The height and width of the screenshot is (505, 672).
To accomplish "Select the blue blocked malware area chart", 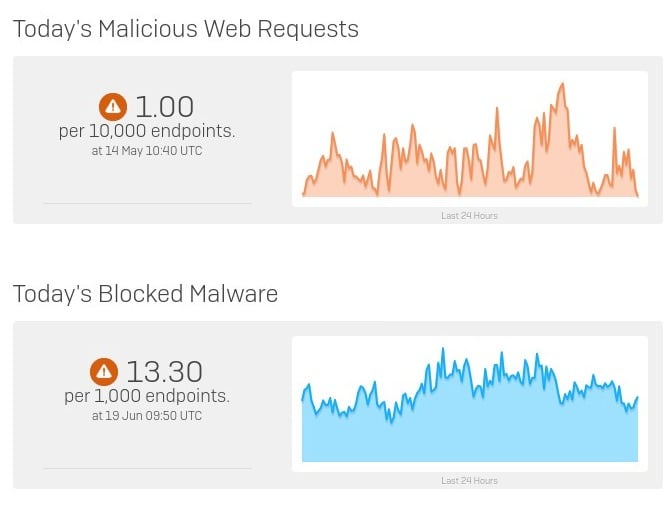I will pyautogui.click(x=470, y=404).
